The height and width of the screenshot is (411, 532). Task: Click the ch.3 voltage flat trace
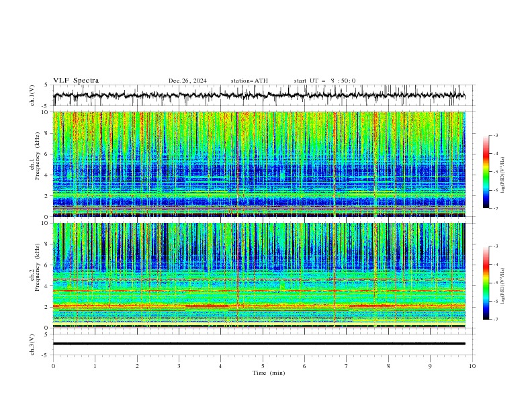[259, 344]
